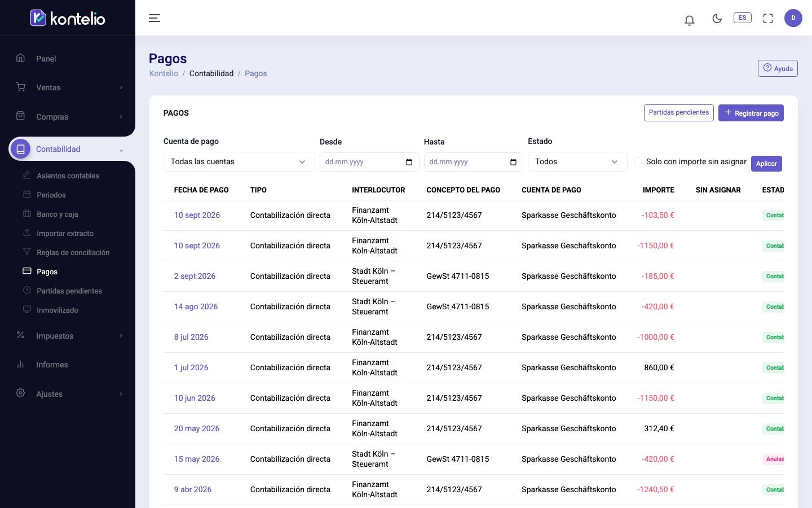Collapse the Contabilidad submenu chevron

coord(121,150)
